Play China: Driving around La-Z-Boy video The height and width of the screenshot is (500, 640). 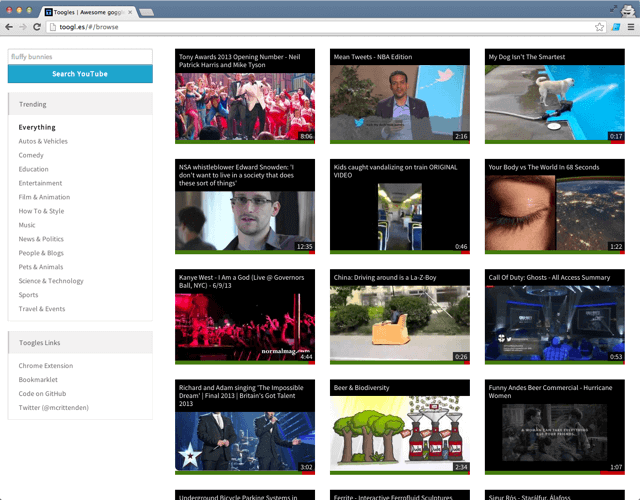pyautogui.click(x=400, y=317)
